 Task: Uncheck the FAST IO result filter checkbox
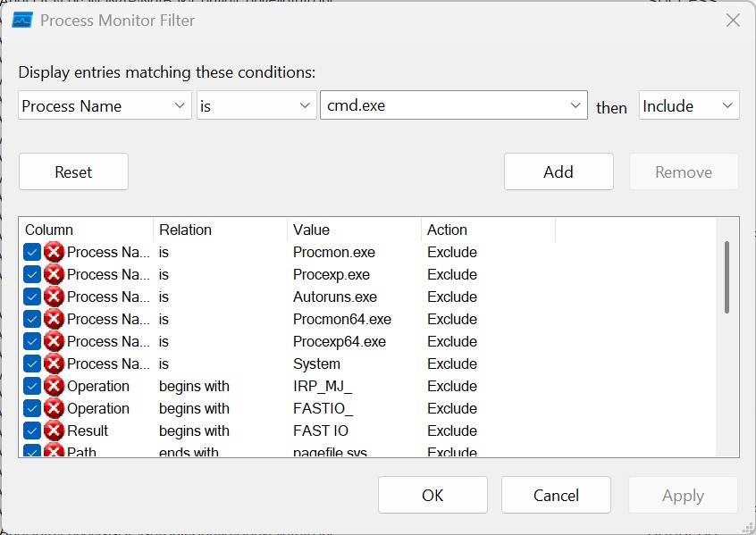coord(32,431)
